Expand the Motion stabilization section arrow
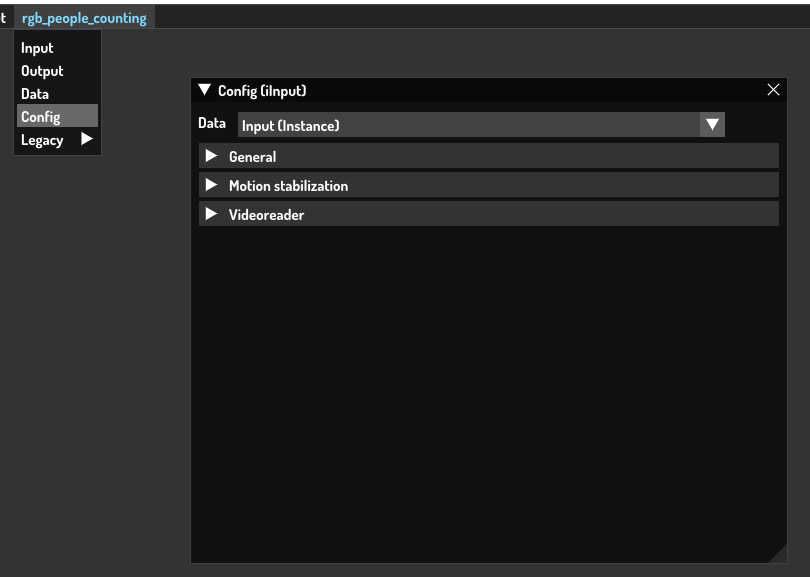This screenshot has width=810, height=577. point(211,185)
